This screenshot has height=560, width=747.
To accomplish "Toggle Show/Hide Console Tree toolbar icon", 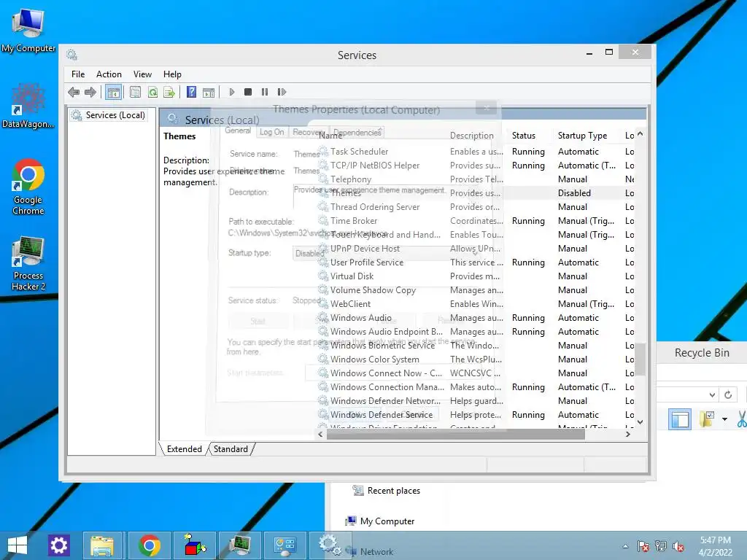I will point(113,92).
